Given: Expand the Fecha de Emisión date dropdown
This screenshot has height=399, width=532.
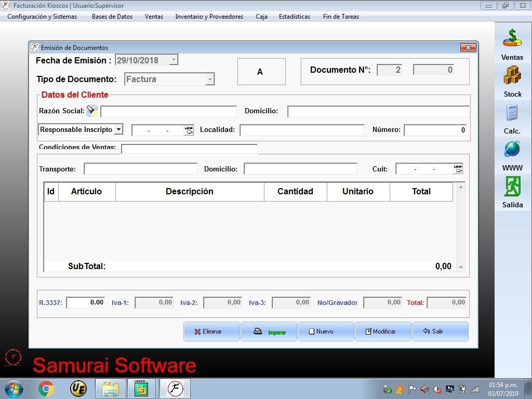Looking at the screenshot, I should pos(174,60).
